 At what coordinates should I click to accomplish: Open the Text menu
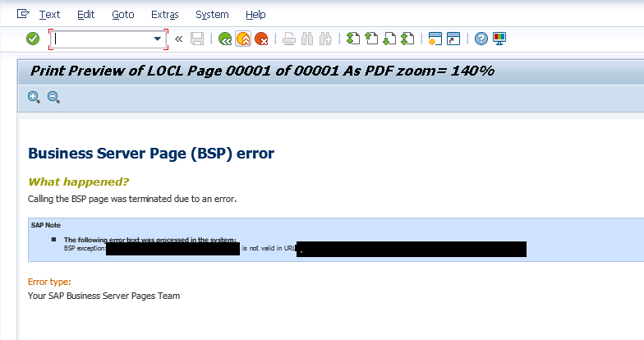[x=49, y=15]
